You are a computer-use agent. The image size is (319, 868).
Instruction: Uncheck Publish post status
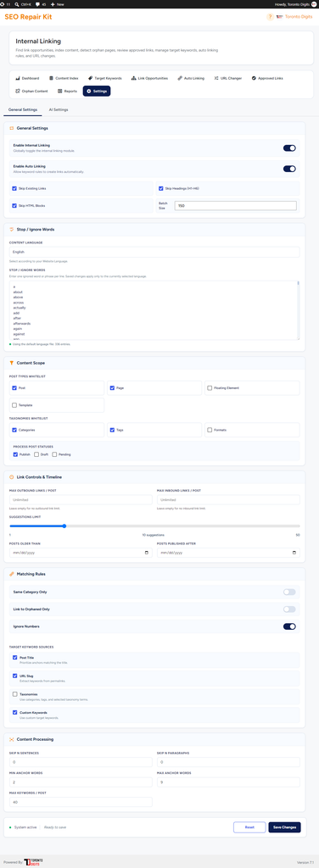click(x=15, y=454)
